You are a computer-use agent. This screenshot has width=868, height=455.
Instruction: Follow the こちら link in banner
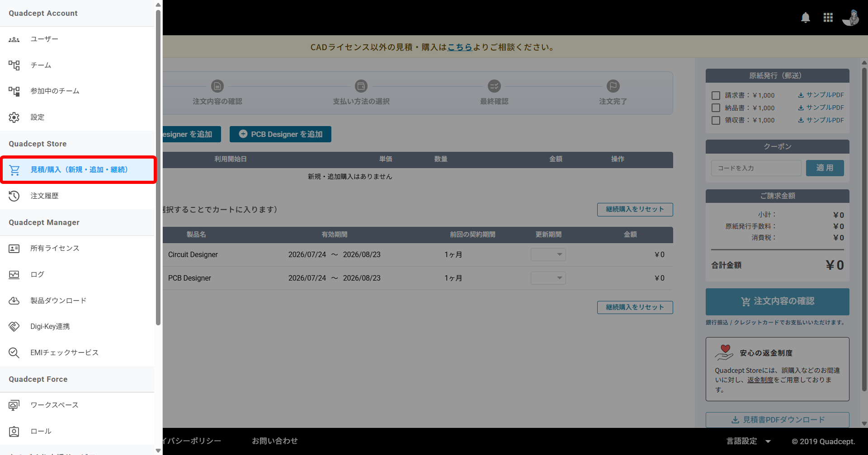[x=460, y=47]
